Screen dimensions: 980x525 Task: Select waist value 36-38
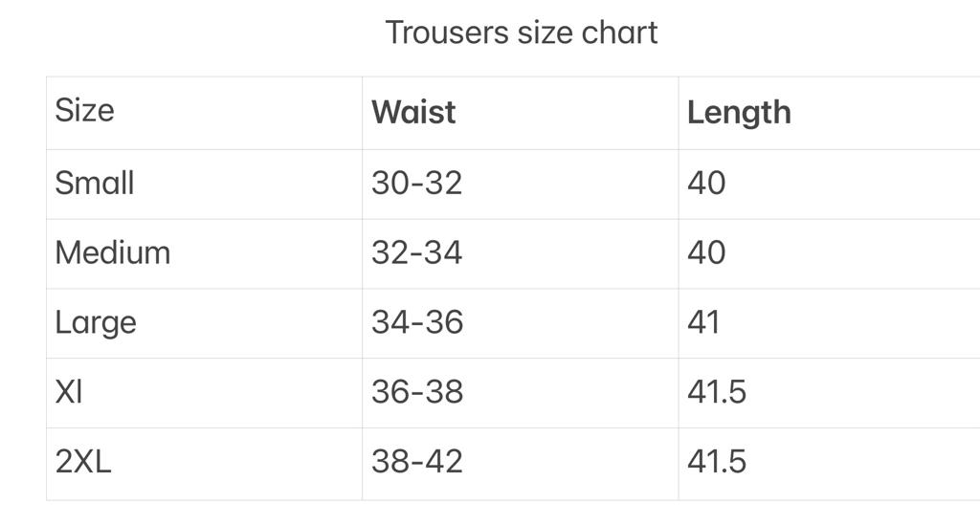[x=416, y=391]
